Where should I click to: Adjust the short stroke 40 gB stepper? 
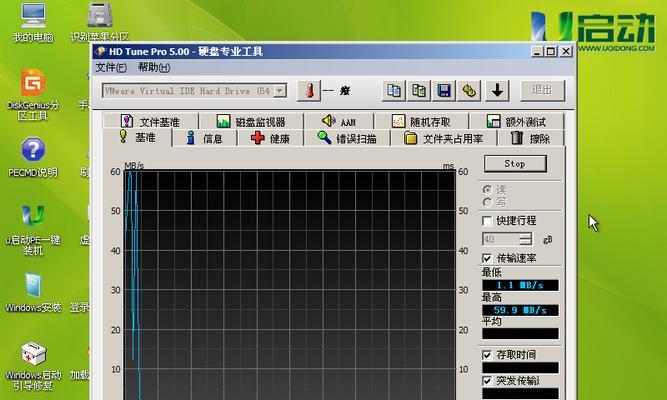(526, 239)
